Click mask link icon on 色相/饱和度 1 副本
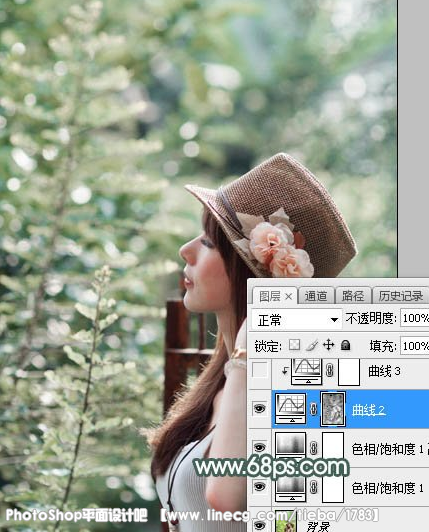429x532 pixels. (x=314, y=448)
